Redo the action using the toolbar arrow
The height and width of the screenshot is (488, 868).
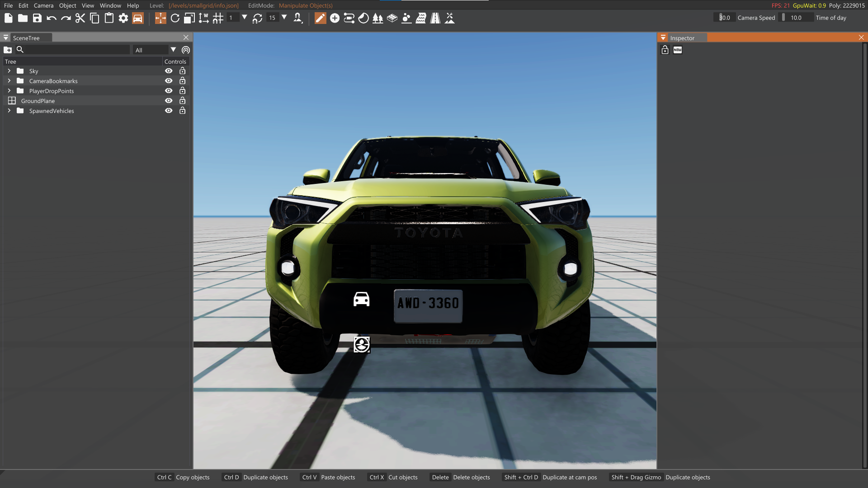point(66,18)
